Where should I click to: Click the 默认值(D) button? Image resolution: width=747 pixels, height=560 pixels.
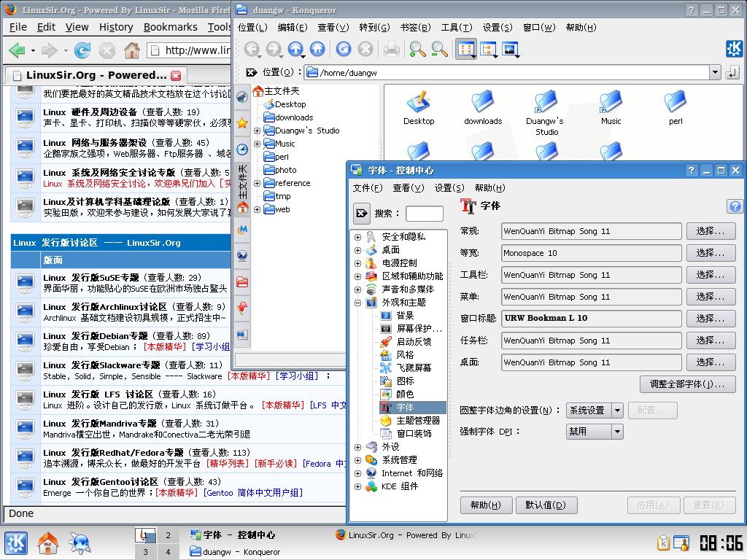point(546,505)
